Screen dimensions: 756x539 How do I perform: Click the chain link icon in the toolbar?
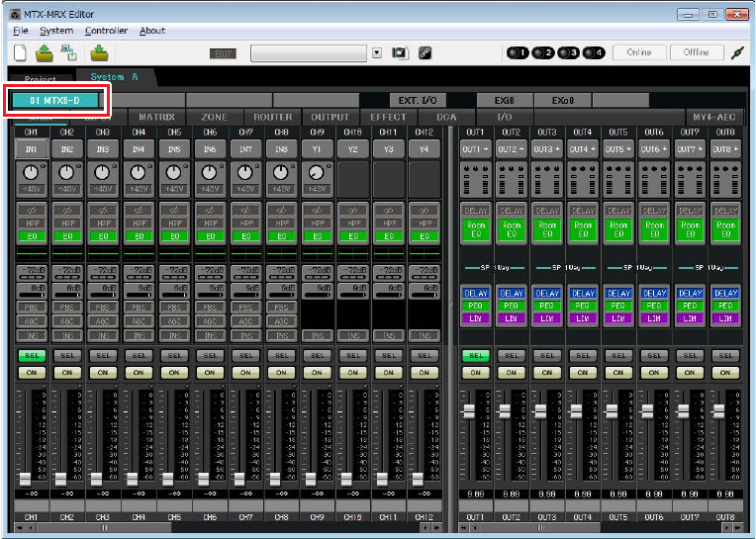[425, 53]
